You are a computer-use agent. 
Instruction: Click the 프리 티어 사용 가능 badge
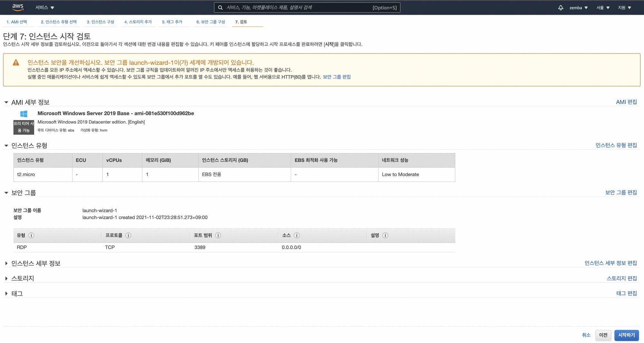pyautogui.click(x=24, y=127)
